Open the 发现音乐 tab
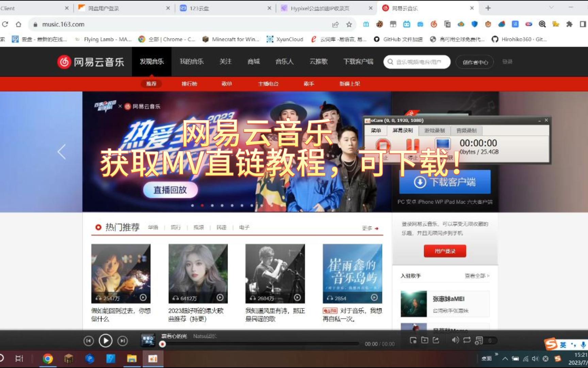 tap(152, 62)
